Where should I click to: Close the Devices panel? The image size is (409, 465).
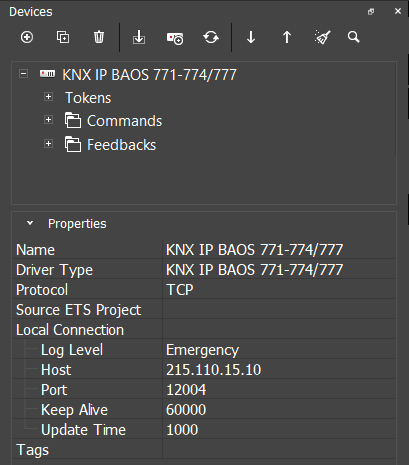(x=398, y=11)
